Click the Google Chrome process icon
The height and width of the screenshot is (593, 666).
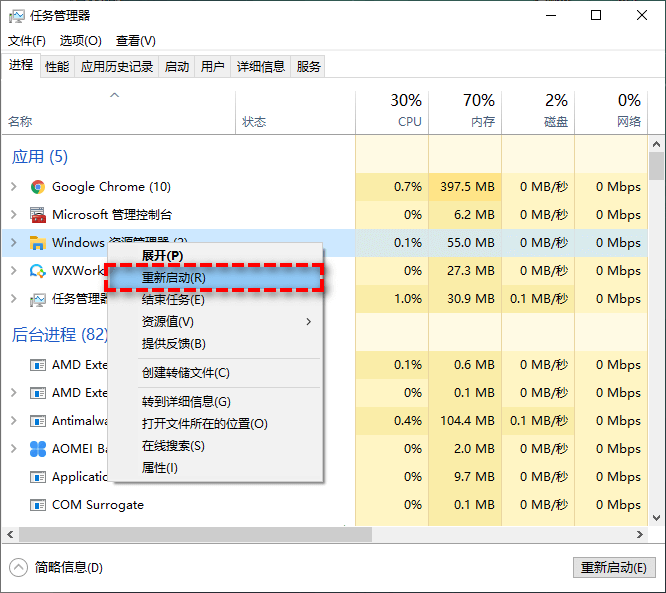coord(38,187)
